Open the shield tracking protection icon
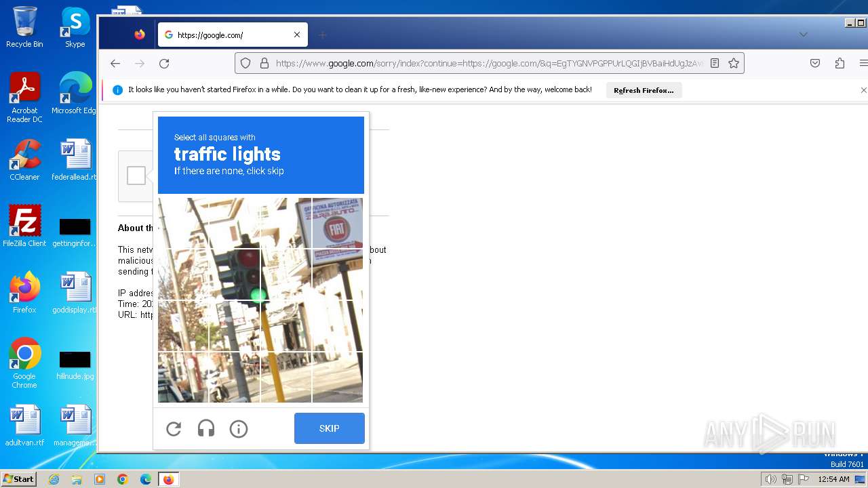 245,63
